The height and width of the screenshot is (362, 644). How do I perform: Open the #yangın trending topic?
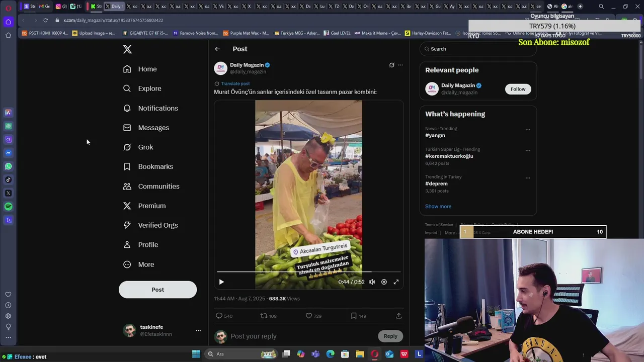[435, 135]
